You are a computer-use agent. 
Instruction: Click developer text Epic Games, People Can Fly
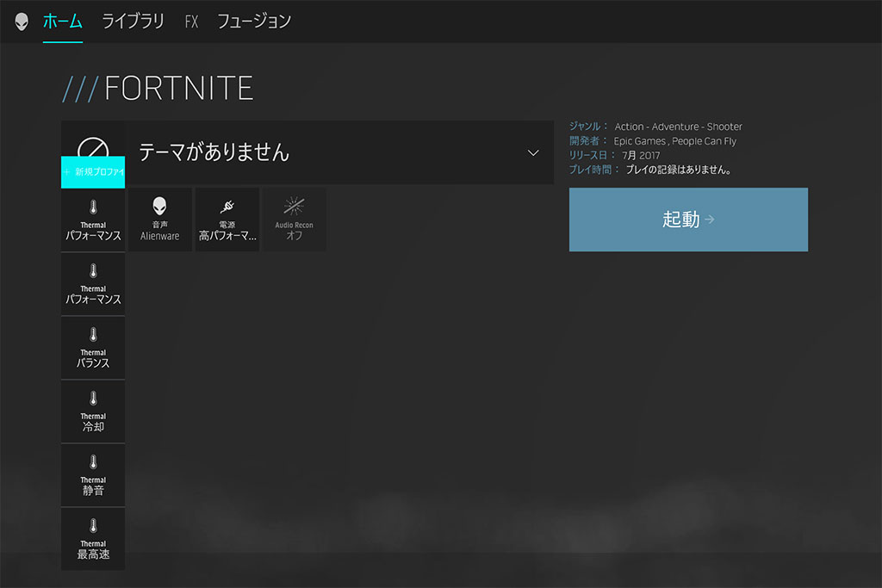pyautogui.click(x=675, y=141)
